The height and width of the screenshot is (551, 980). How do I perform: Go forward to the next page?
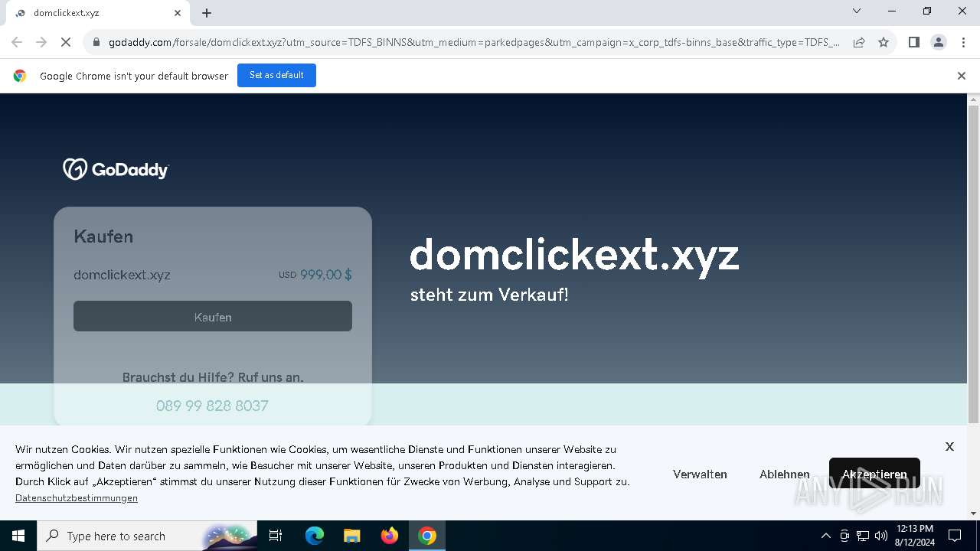pyautogui.click(x=41, y=42)
